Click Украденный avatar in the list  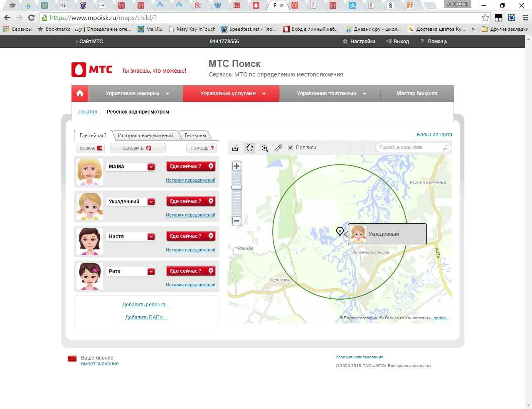(89, 206)
